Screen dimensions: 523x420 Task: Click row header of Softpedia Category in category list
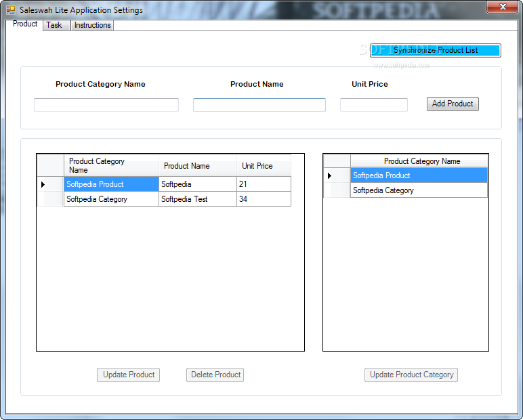(337, 190)
